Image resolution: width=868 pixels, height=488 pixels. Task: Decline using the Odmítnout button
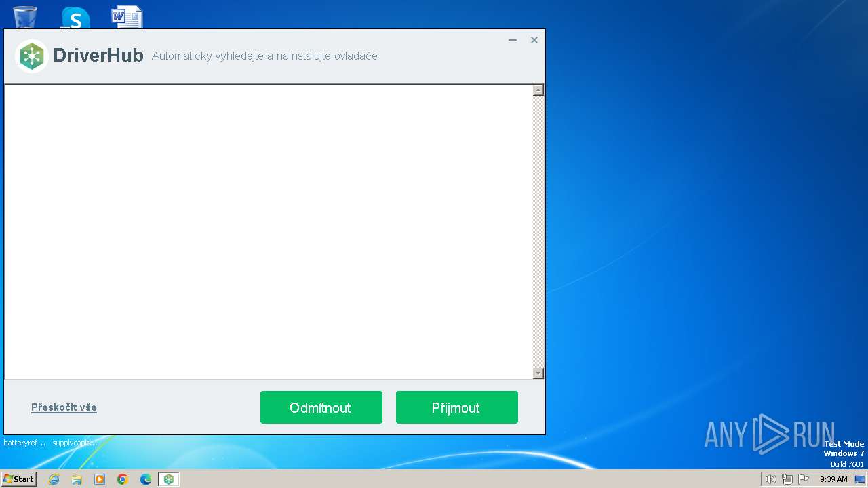(x=321, y=407)
